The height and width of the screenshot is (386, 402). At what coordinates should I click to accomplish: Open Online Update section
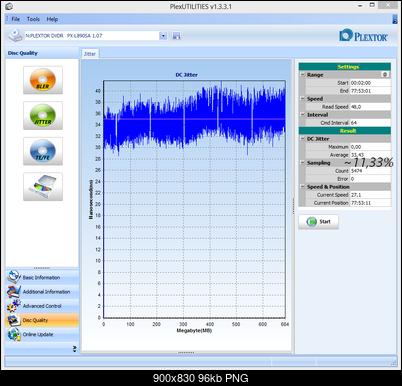42,334
